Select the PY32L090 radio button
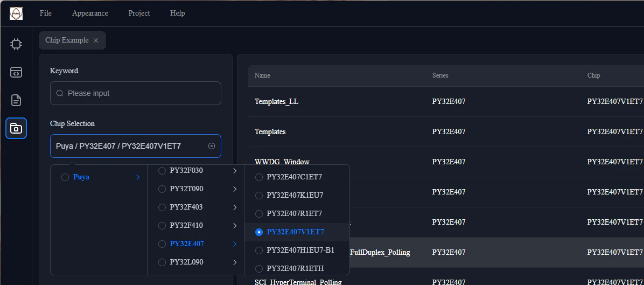The height and width of the screenshot is (285, 644). coord(162,262)
